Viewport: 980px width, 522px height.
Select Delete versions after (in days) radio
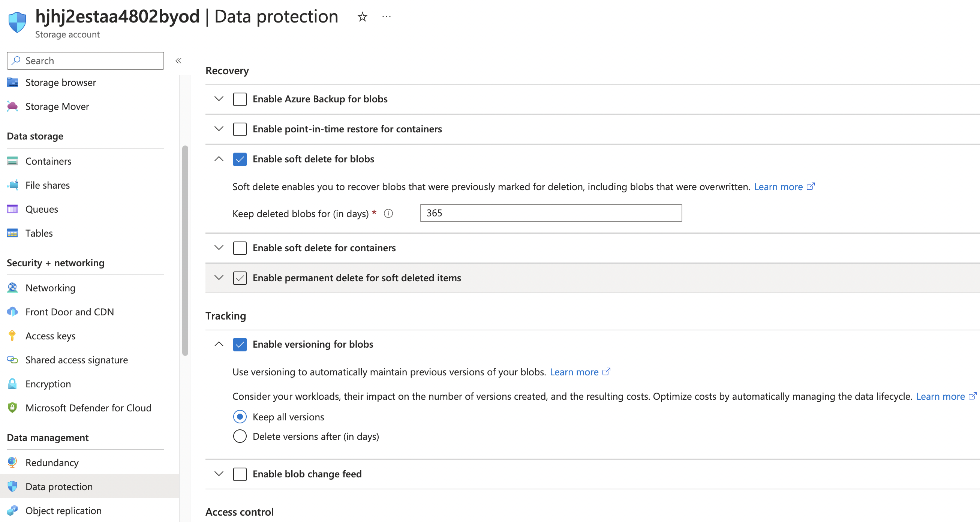pos(240,436)
